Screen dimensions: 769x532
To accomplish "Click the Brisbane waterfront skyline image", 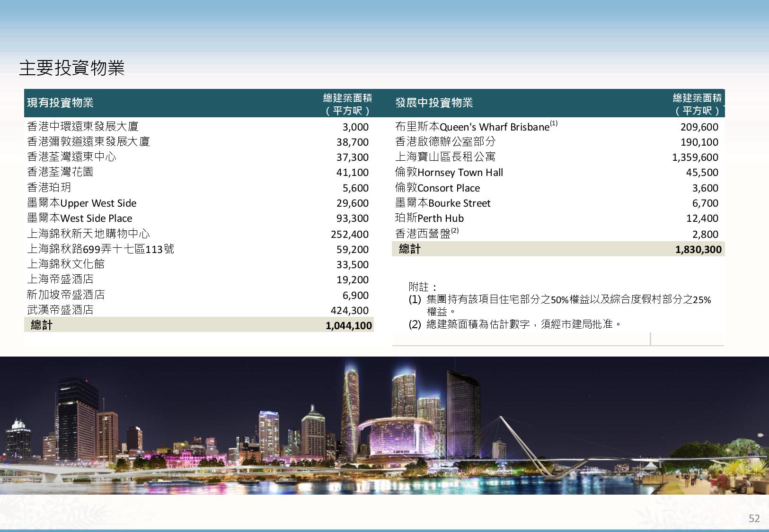I will pos(384,426).
